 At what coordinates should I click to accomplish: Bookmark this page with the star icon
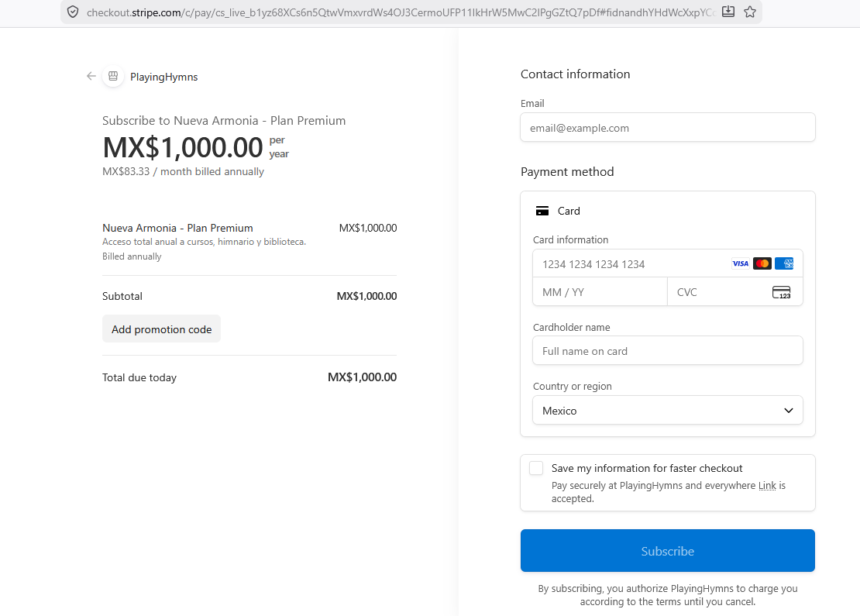tap(750, 12)
